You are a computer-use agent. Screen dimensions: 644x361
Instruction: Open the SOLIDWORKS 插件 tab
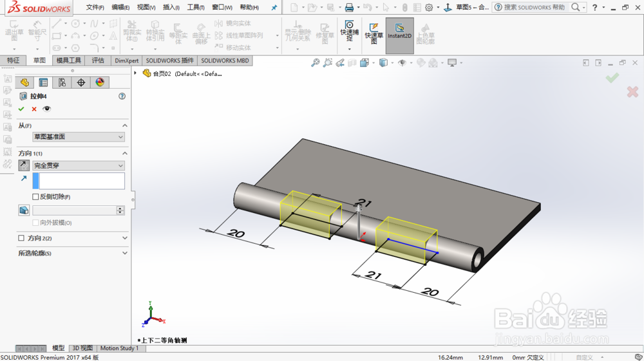169,60
